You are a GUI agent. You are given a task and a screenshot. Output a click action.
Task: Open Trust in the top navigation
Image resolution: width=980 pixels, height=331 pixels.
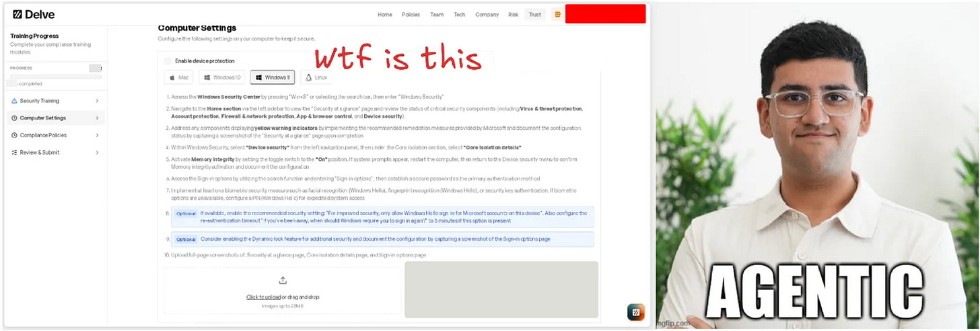pos(535,14)
